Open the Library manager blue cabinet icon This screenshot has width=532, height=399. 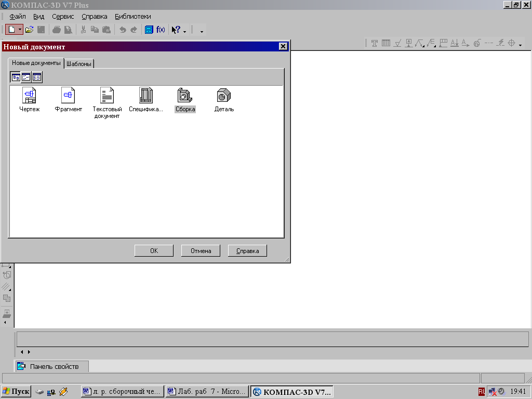pyautogui.click(x=149, y=30)
